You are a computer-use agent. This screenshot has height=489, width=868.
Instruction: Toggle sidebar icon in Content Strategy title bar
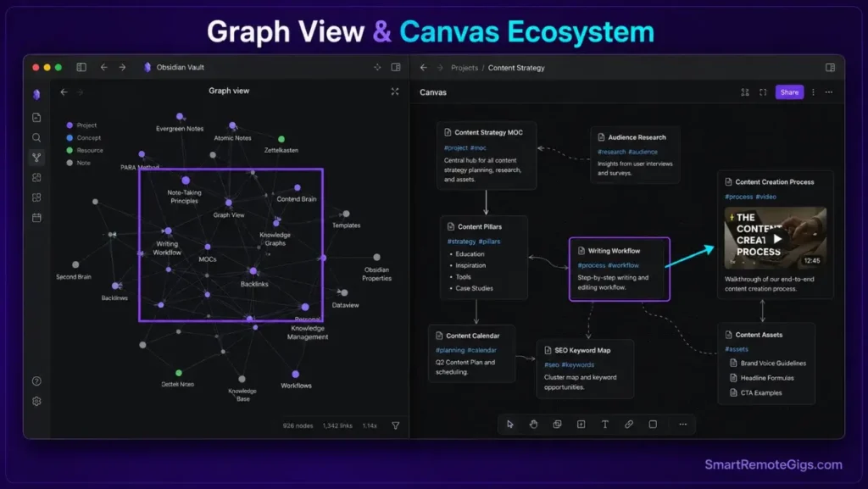(830, 67)
